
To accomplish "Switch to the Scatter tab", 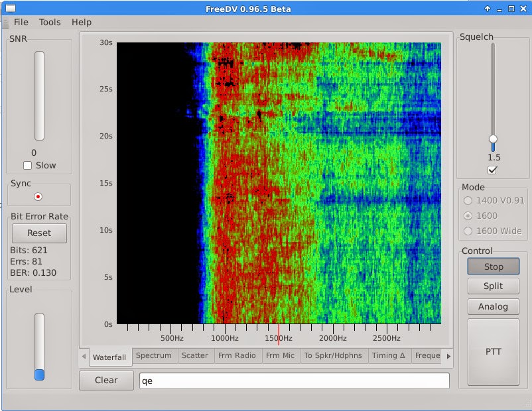I will pos(195,355).
